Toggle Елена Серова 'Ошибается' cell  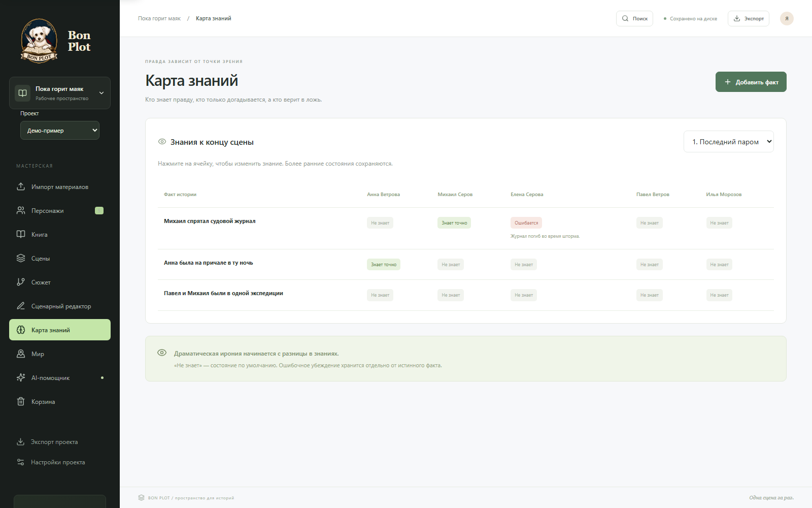526,223
